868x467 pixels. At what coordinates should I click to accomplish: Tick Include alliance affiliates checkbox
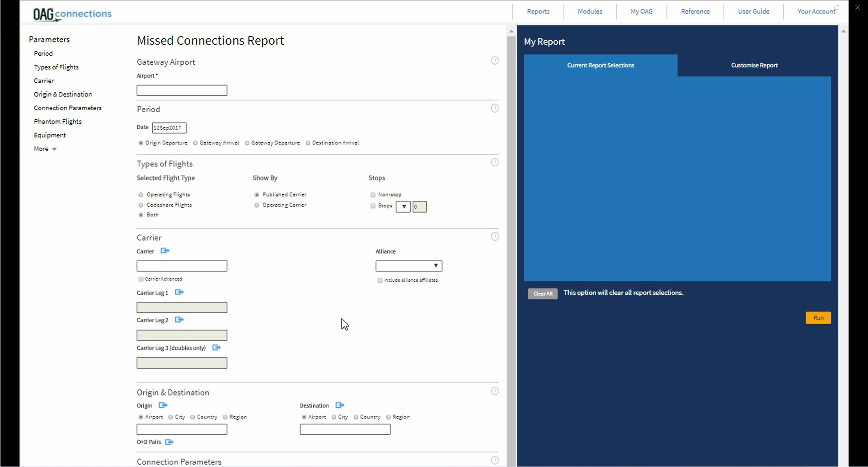point(380,280)
